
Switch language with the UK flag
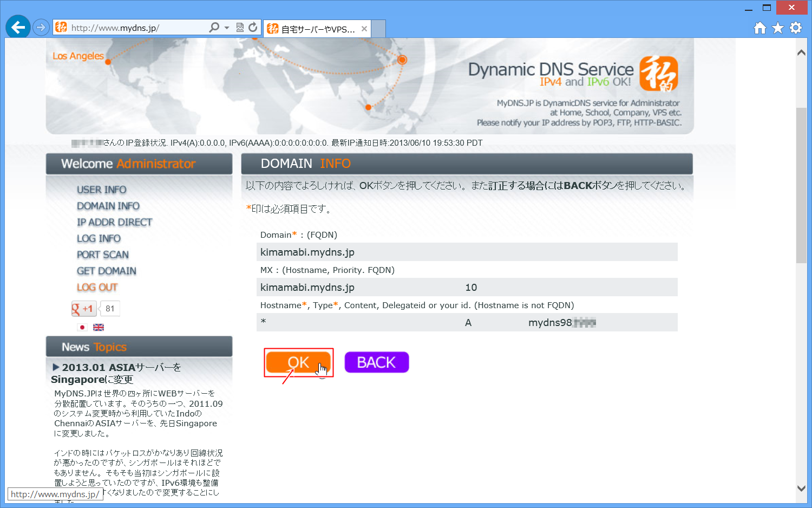click(99, 327)
